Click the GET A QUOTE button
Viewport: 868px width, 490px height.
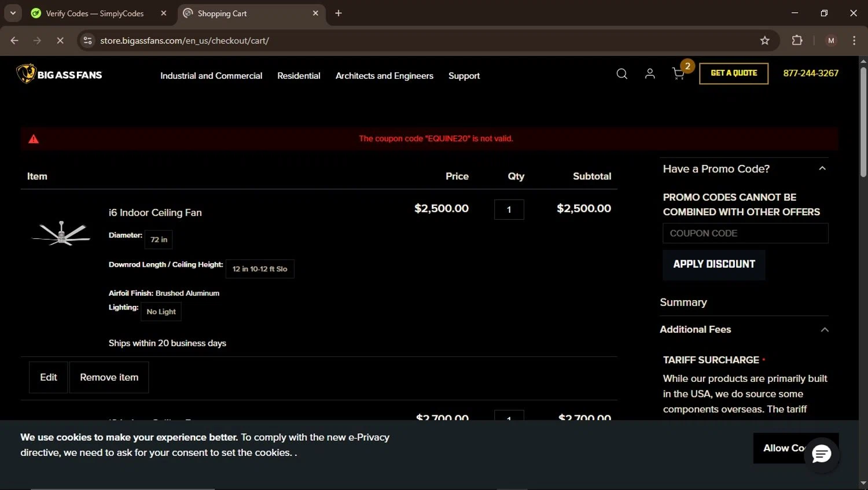point(734,73)
